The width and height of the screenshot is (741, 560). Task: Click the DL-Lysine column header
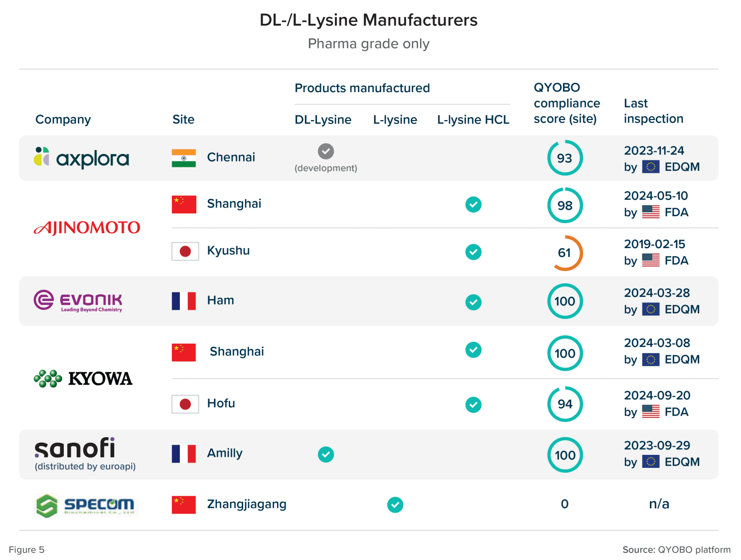[323, 120]
